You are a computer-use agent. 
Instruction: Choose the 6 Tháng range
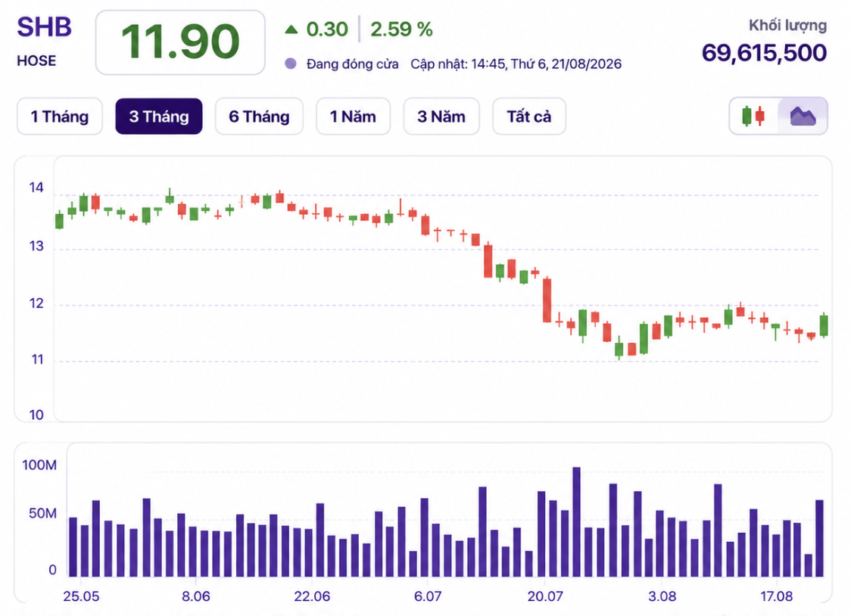(x=259, y=117)
